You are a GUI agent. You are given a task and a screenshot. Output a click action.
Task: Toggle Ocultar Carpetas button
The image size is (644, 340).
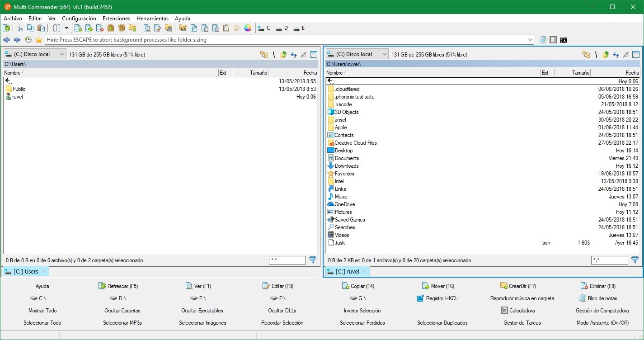click(x=122, y=311)
